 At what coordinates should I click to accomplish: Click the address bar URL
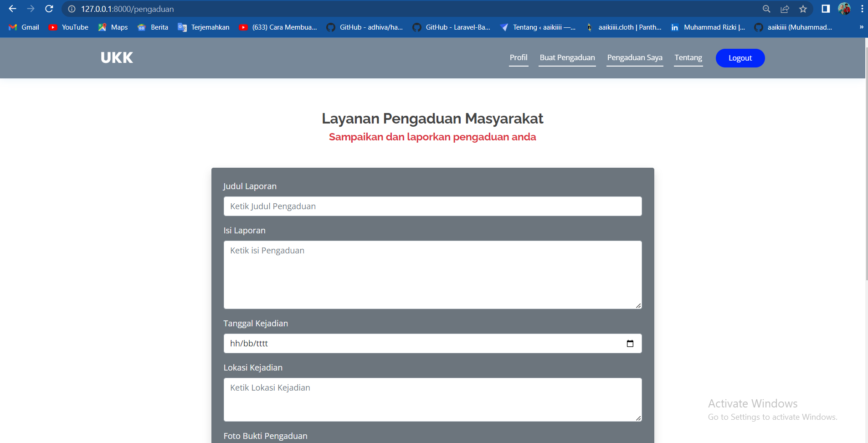[128, 9]
